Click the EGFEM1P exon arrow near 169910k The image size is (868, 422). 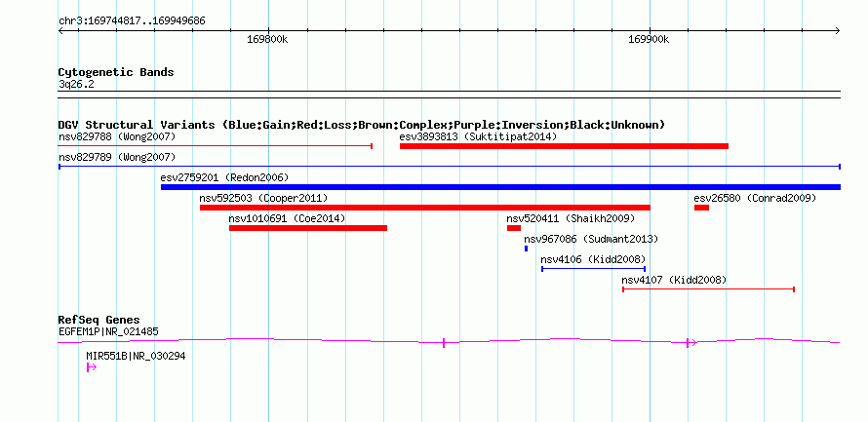pyautogui.click(x=690, y=343)
